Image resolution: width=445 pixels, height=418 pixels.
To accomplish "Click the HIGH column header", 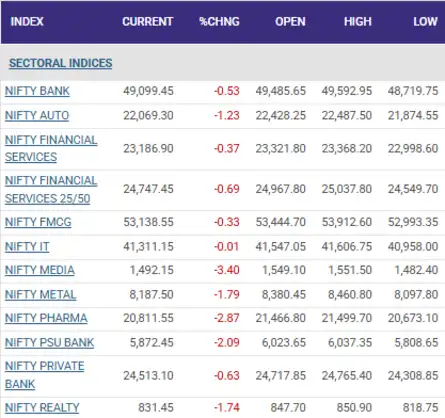I will click(358, 22).
